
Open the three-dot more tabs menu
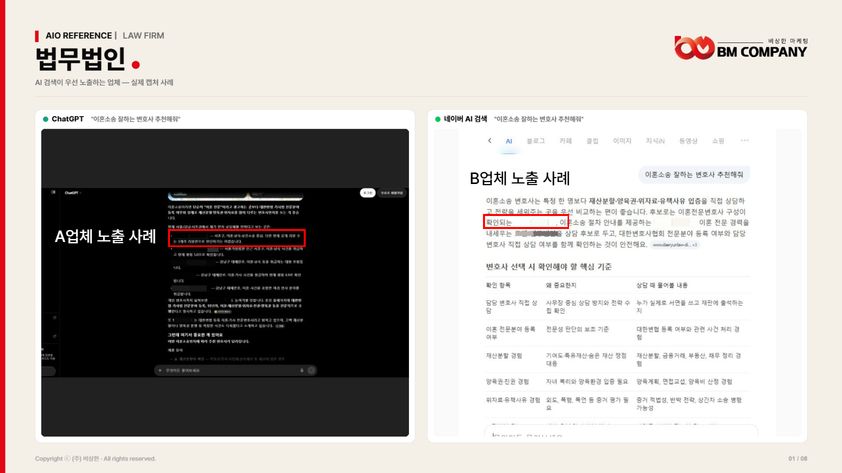pyautogui.click(x=744, y=140)
